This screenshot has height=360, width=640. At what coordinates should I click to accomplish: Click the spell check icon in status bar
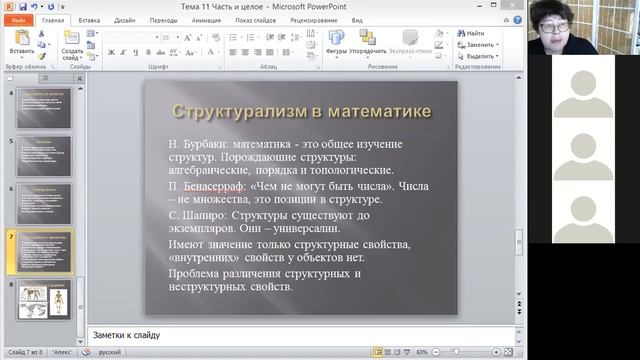click(86, 352)
